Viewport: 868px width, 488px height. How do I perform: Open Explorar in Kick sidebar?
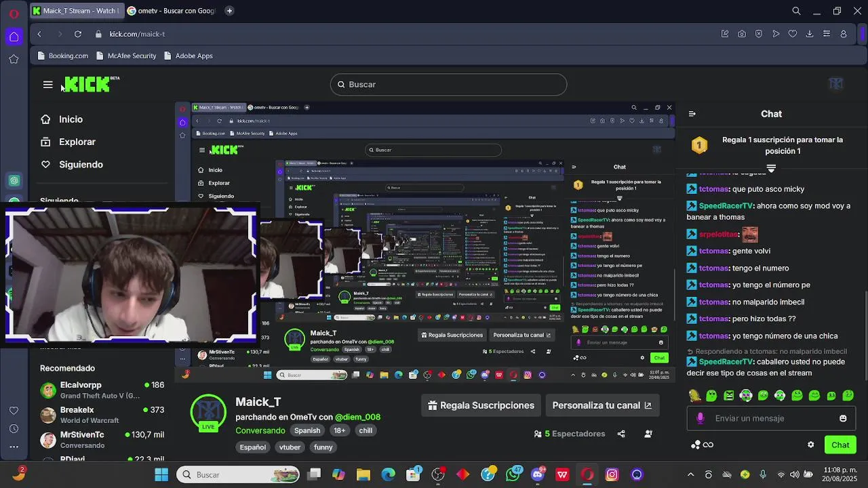[77, 142]
